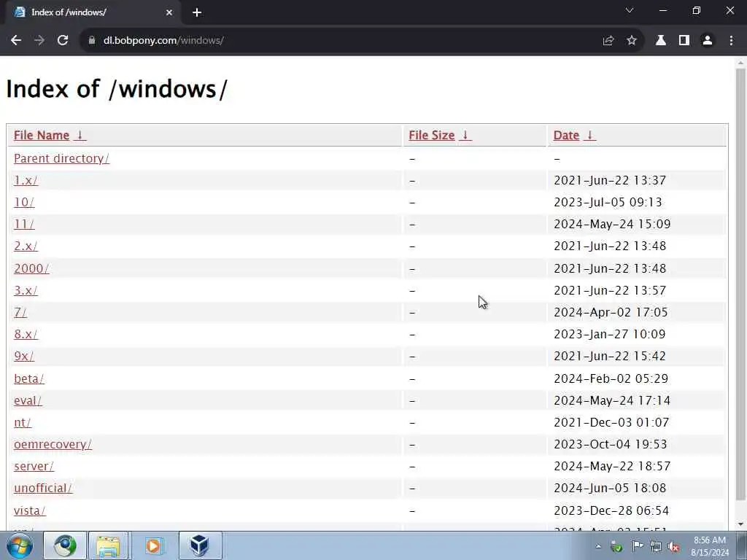
Task: Open the 9x/ folder
Action: point(24,356)
